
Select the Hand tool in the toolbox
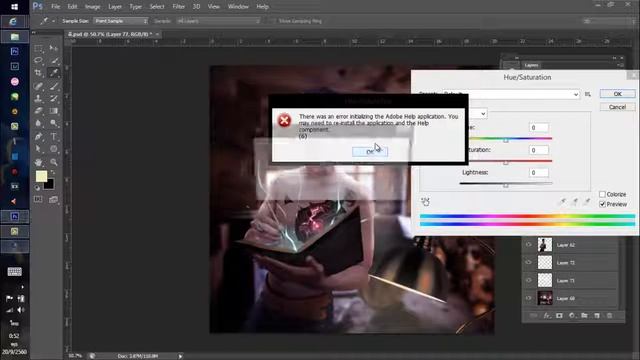38,162
